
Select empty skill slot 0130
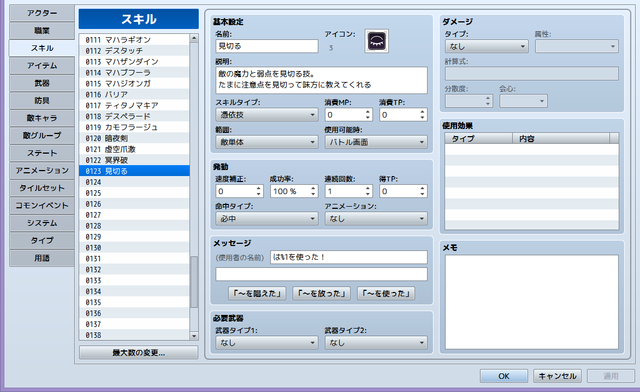click(134, 248)
